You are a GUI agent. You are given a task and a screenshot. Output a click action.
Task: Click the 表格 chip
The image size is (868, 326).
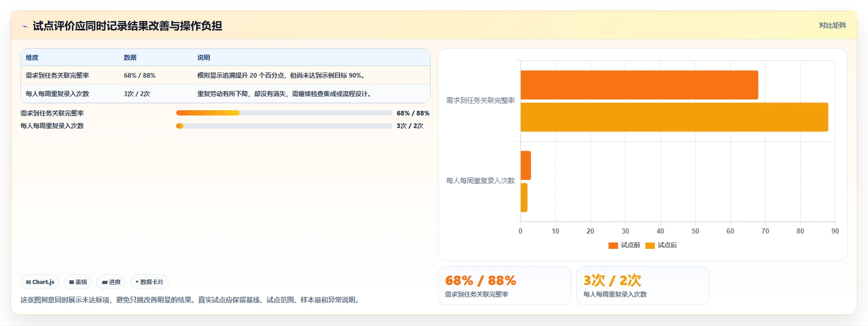point(78,282)
